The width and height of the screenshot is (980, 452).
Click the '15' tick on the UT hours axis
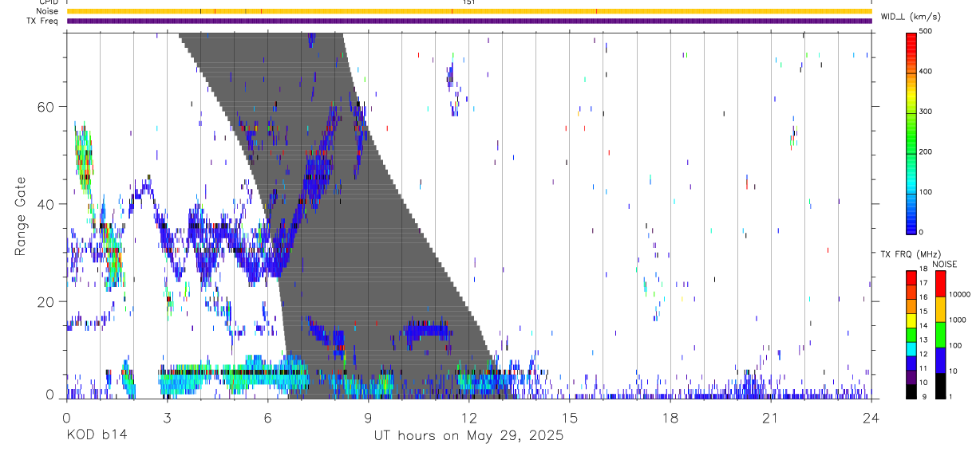tap(570, 417)
